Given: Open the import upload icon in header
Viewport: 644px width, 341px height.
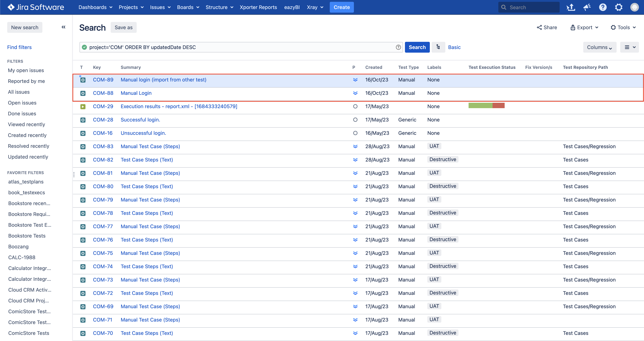Looking at the screenshot, I should (571, 7).
